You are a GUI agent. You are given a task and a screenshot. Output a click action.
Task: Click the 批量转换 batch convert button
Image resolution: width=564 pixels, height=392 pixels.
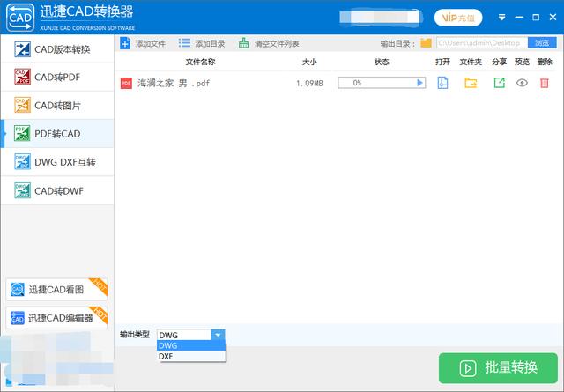tap(498, 368)
